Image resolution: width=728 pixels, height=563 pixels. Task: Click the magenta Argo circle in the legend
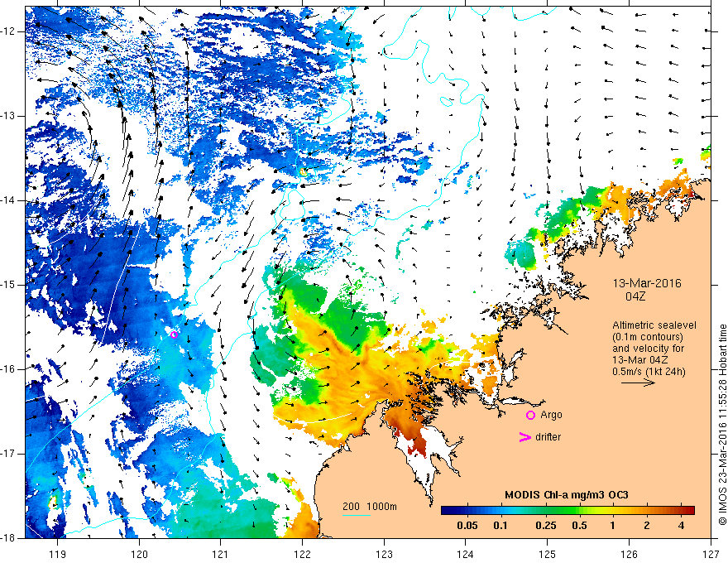(530, 415)
